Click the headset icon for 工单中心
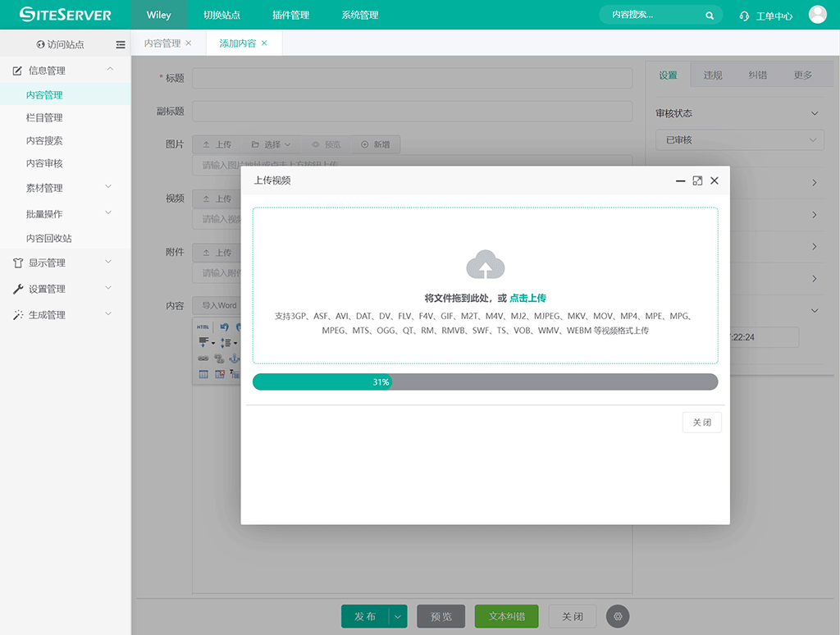Image resolution: width=840 pixels, height=635 pixels. click(744, 16)
